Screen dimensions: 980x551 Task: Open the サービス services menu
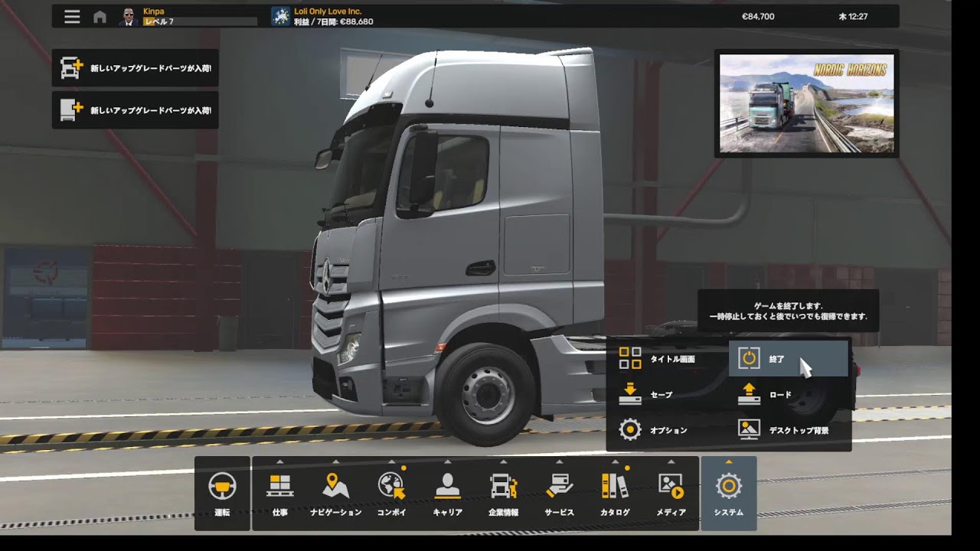point(560,494)
